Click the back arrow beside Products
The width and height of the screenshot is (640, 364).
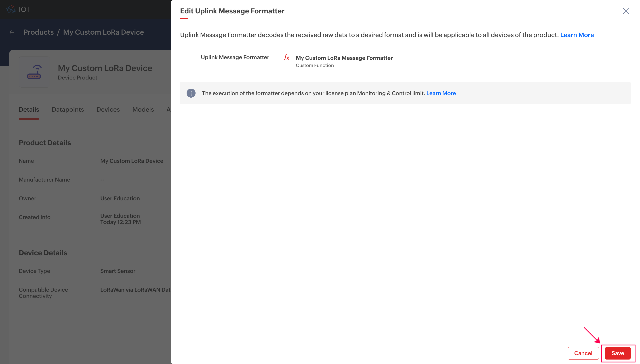[x=12, y=32]
